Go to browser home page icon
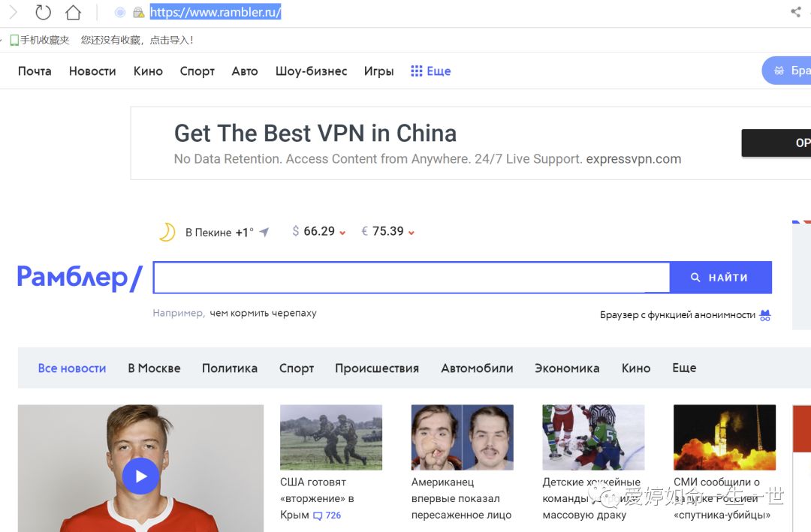Viewport: 811px width, 532px height. click(x=73, y=12)
